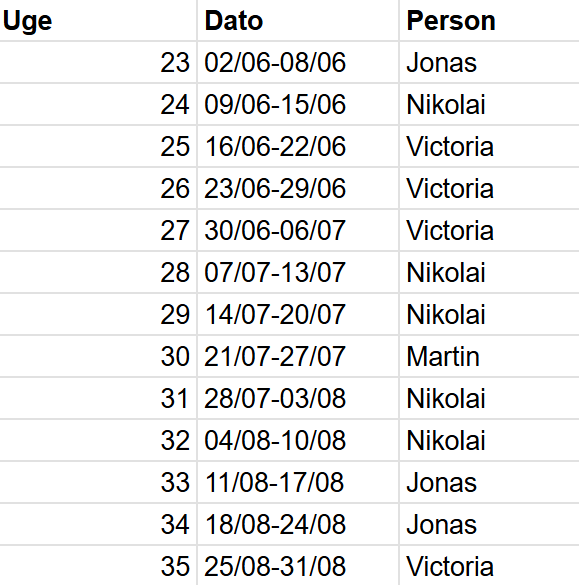This screenshot has width=579, height=585.
Task: Click the Martin cell
Action: (x=489, y=356)
